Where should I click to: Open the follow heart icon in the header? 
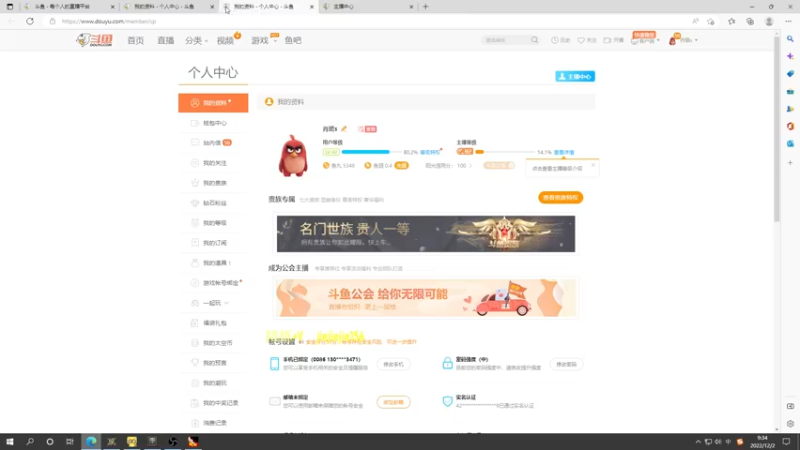click(x=581, y=40)
